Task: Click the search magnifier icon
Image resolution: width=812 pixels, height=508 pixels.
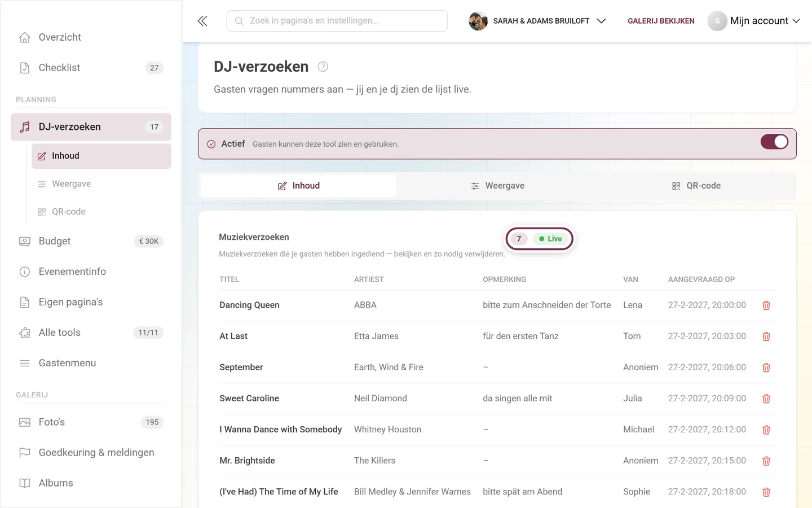Action: [239, 21]
